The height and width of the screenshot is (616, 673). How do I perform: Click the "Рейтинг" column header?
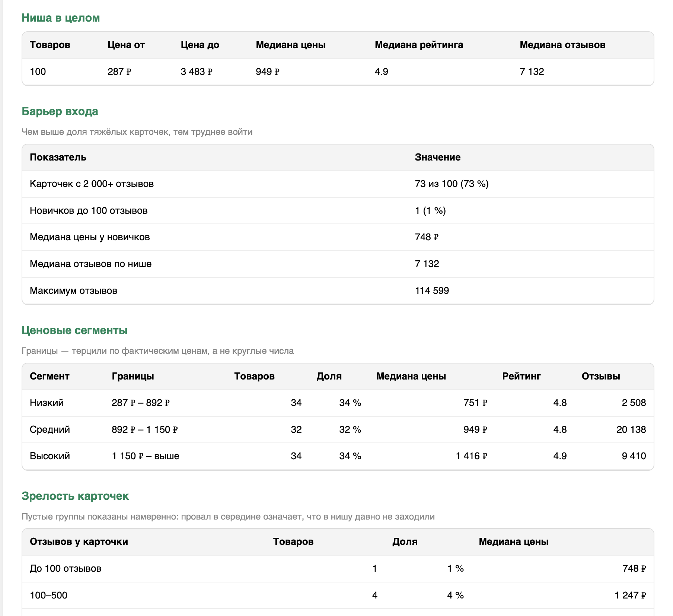(521, 377)
